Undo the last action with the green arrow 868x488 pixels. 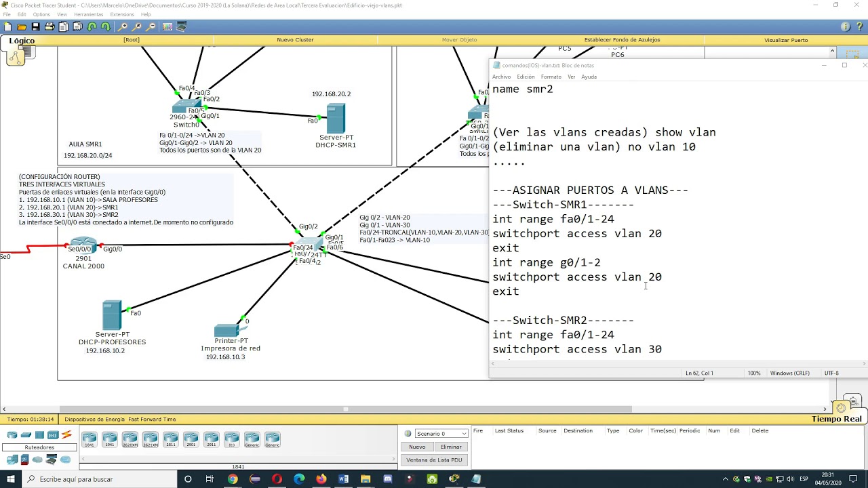(x=92, y=27)
